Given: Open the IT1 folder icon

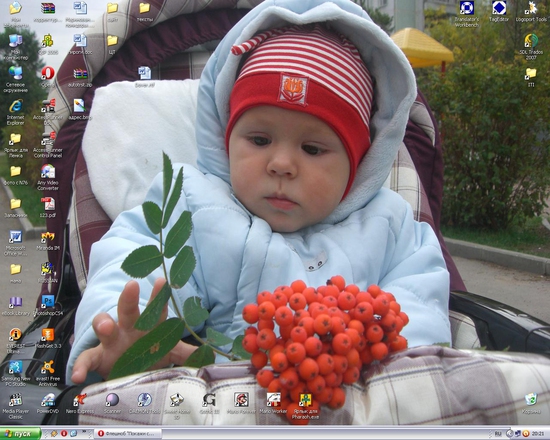Looking at the screenshot, I should pos(531,73).
